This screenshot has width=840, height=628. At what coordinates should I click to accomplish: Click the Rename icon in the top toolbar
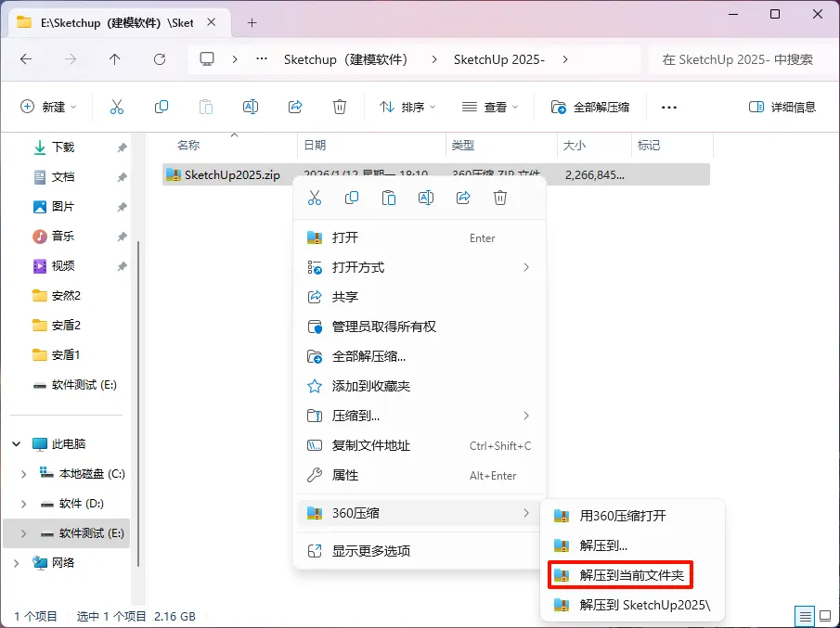point(251,107)
